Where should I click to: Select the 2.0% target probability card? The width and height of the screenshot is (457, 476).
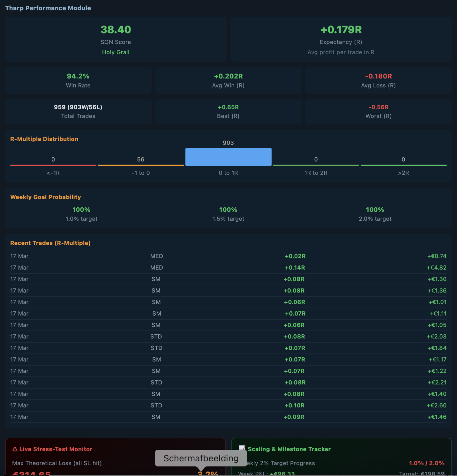(375, 213)
